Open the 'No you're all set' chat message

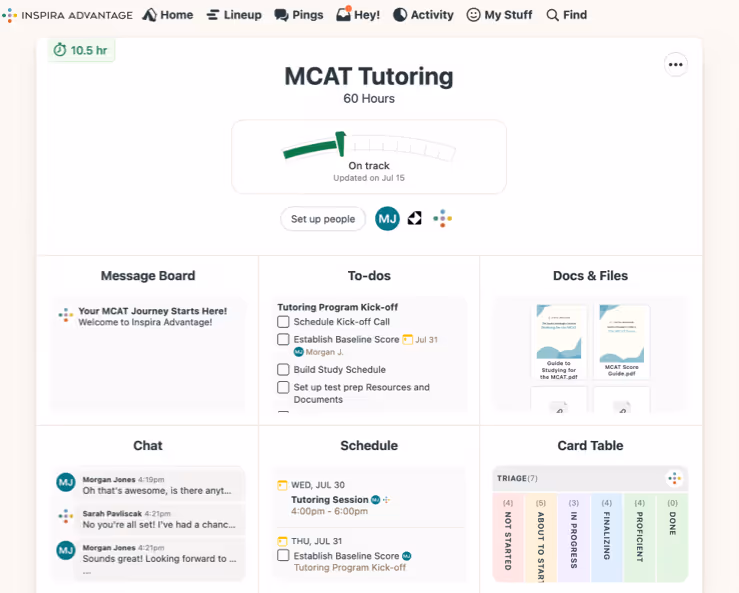pyautogui.click(x=159, y=525)
